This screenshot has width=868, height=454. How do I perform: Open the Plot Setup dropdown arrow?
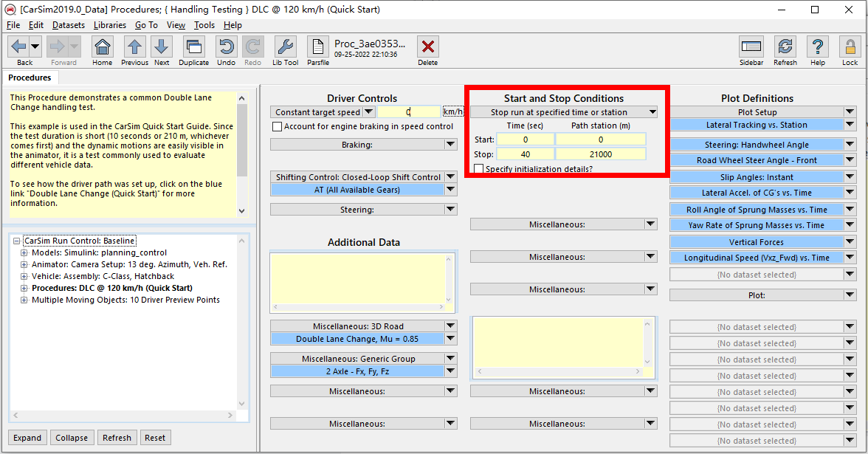tap(850, 112)
